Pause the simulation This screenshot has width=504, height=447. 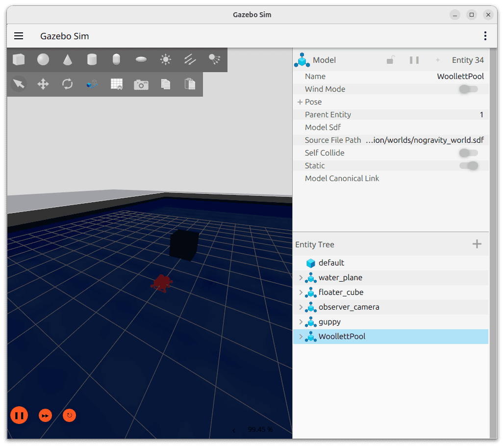(19, 415)
